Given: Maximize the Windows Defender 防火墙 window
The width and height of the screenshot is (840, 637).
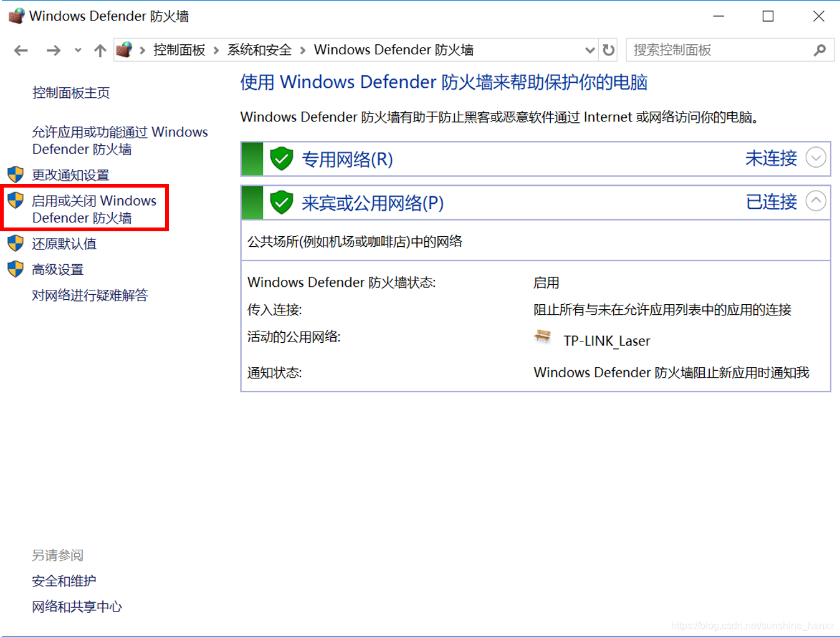Looking at the screenshot, I should pos(768,16).
